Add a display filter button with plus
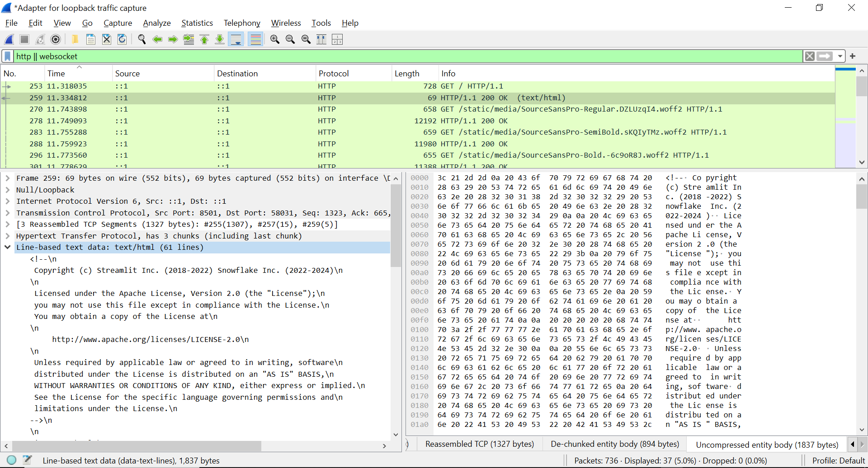 click(853, 56)
